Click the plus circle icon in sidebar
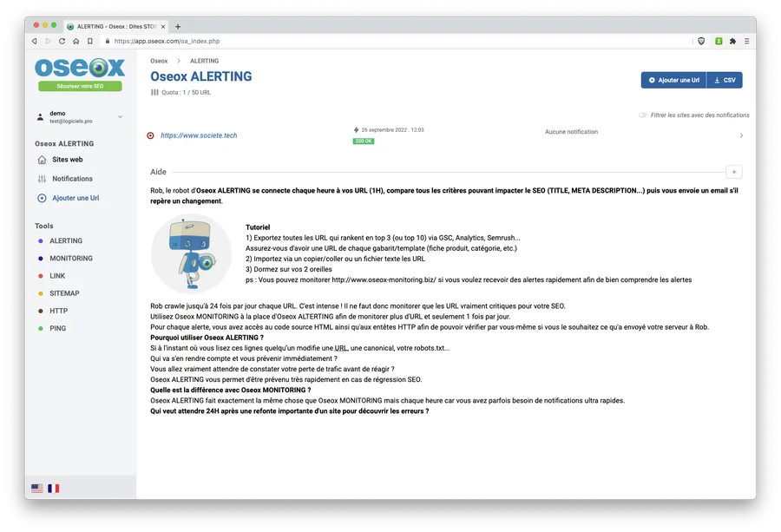This screenshot has height=532, width=781. pyautogui.click(x=42, y=198)
